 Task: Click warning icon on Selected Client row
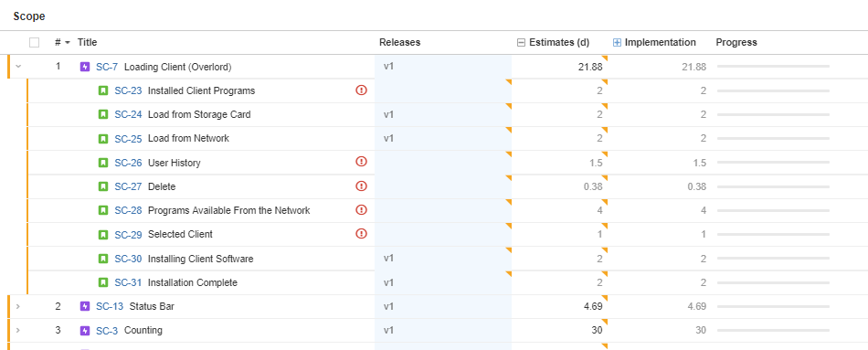click(362, 234)
